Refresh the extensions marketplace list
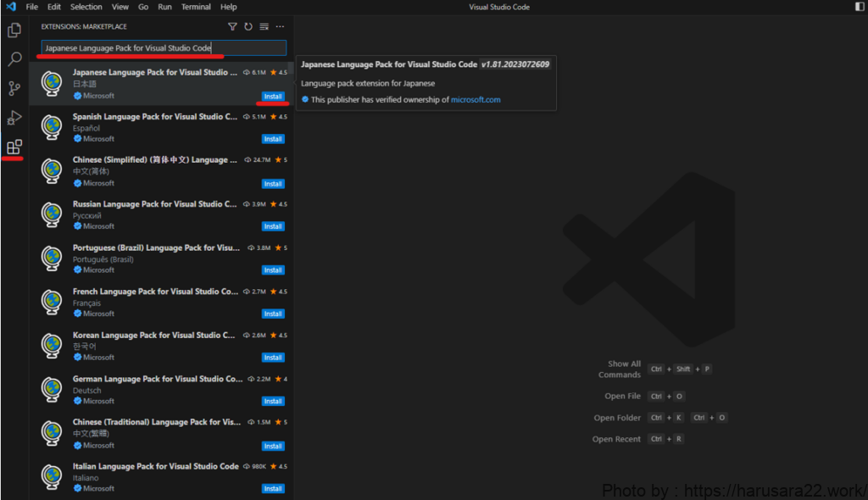The height and width of the screenshot is (500, 868). pos(248,27)
